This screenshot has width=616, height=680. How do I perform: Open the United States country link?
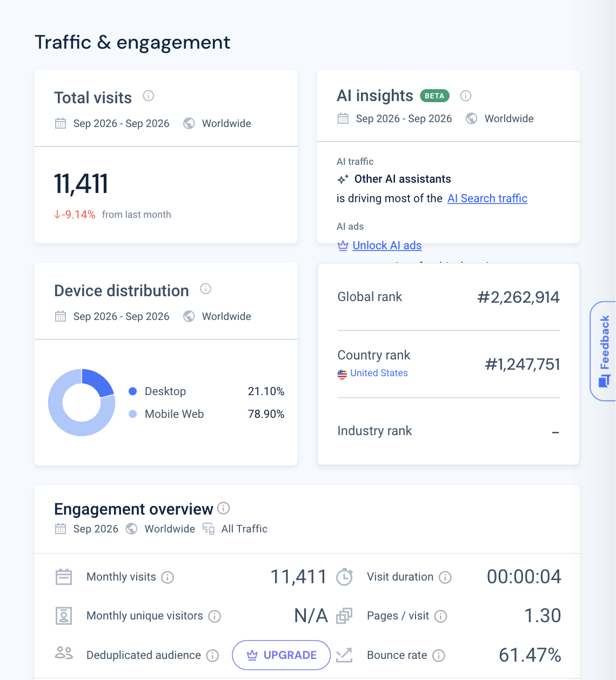point(379,373)
